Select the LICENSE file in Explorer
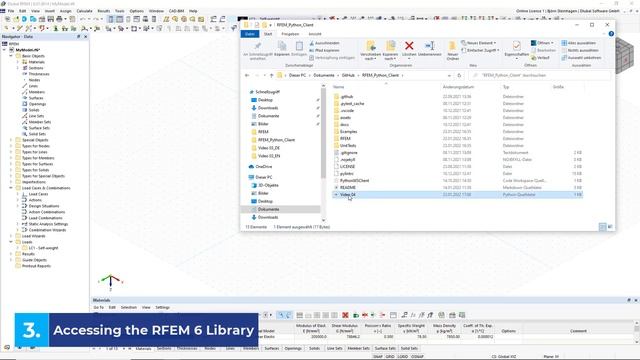 coord(458,167)
